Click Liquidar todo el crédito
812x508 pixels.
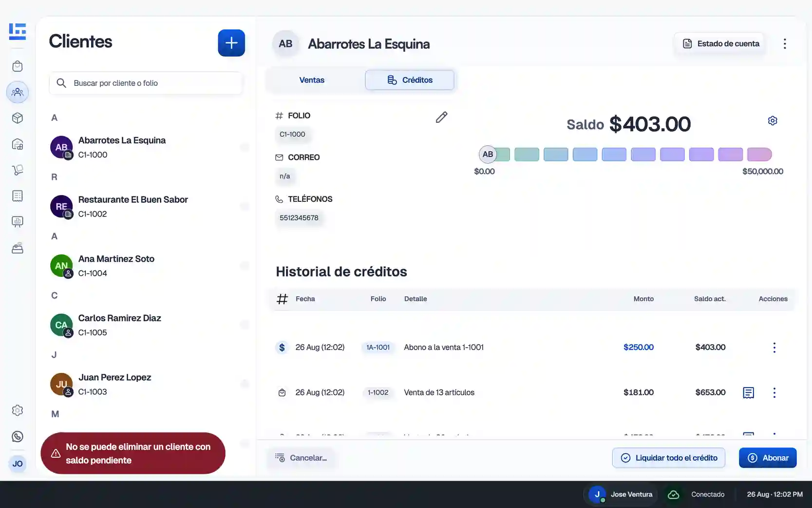point(669,458)
